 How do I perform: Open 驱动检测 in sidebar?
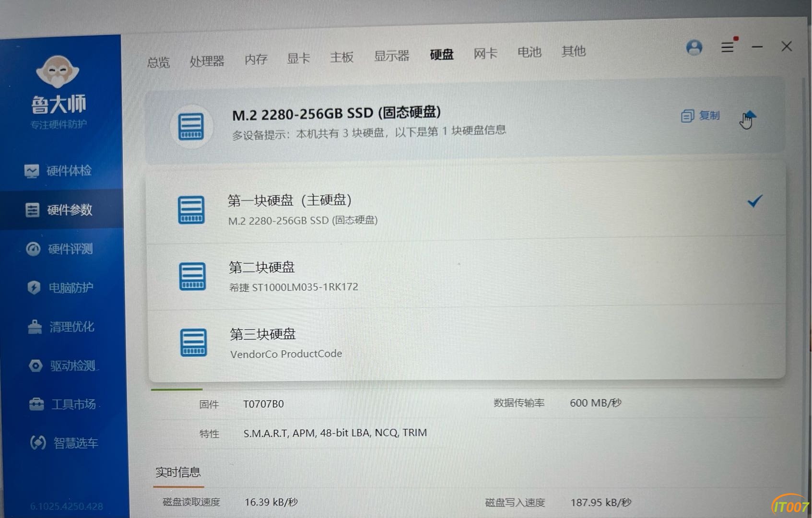tap(62, 366)
